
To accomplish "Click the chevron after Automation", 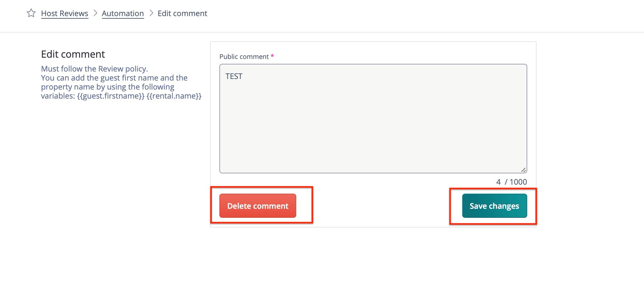I will [x=151, y=13].
